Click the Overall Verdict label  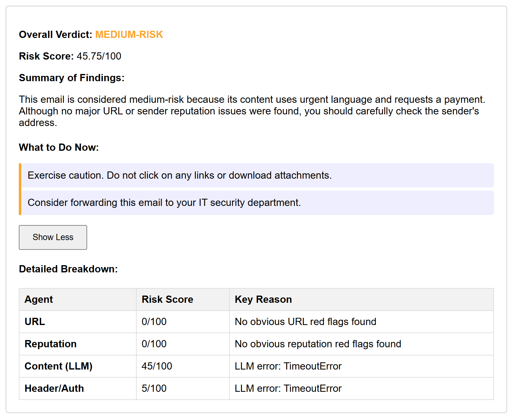click(x=55, y=34)
